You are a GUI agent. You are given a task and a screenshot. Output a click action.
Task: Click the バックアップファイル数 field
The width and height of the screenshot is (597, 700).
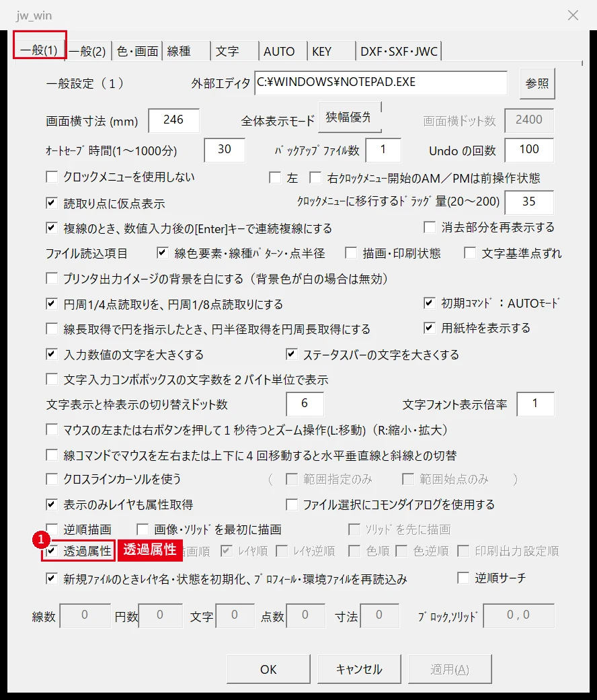[x=383, y=150]
